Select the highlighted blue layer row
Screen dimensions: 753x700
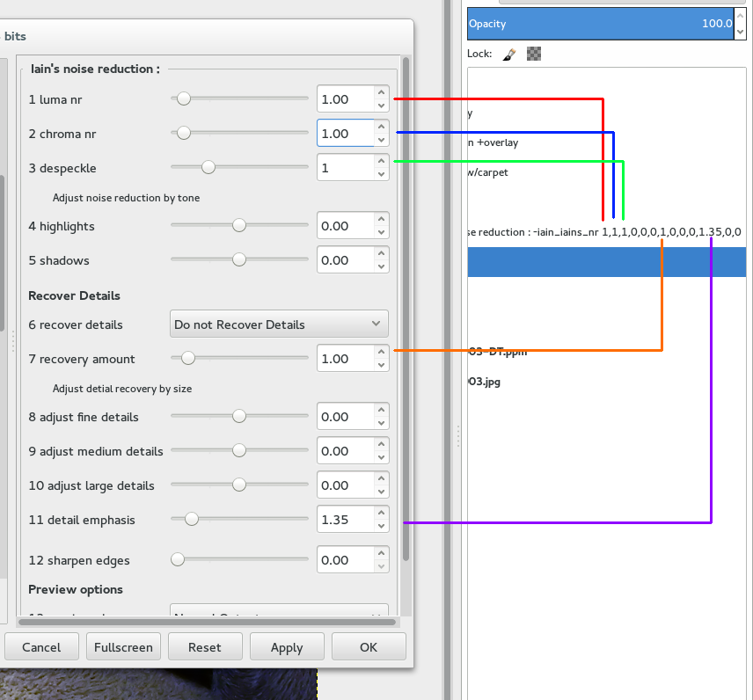point(607,262)
